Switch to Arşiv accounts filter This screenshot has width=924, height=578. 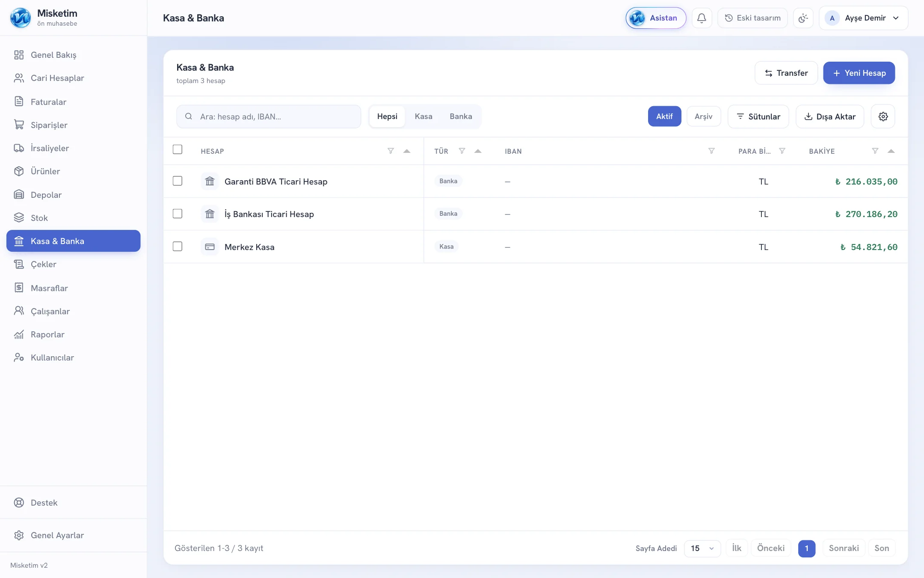coord(704,116)
